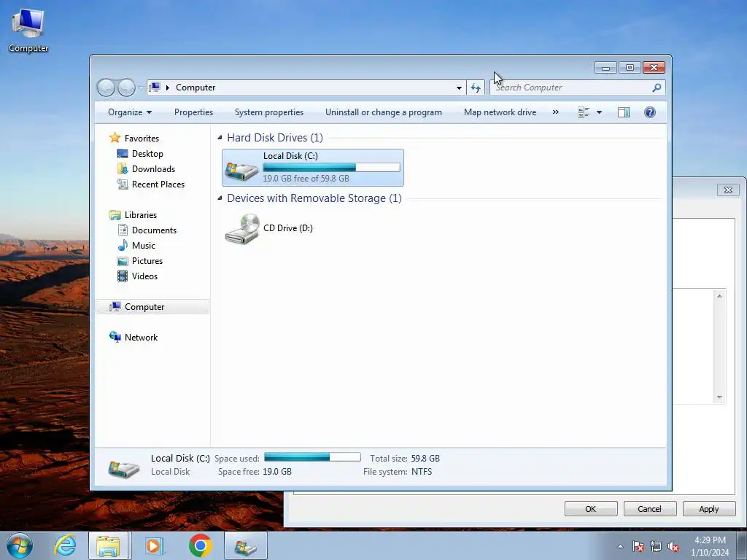Choose Uninstall or change a program
747x560 pixels.
(384, 112)
